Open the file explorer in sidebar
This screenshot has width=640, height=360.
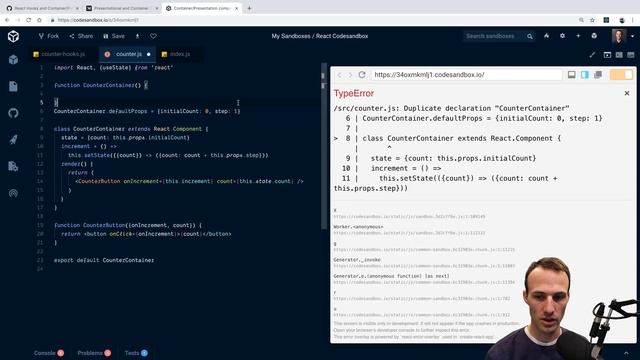[x=13, y=86]
